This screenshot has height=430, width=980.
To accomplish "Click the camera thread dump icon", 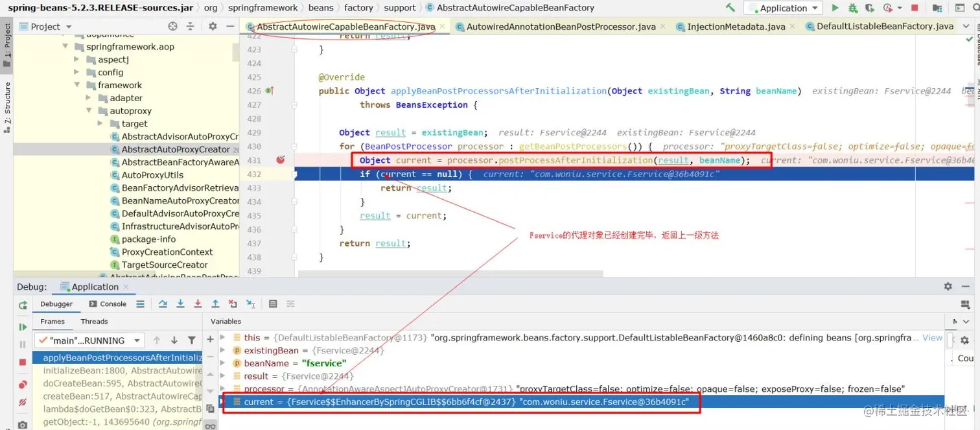I will 23,425.
